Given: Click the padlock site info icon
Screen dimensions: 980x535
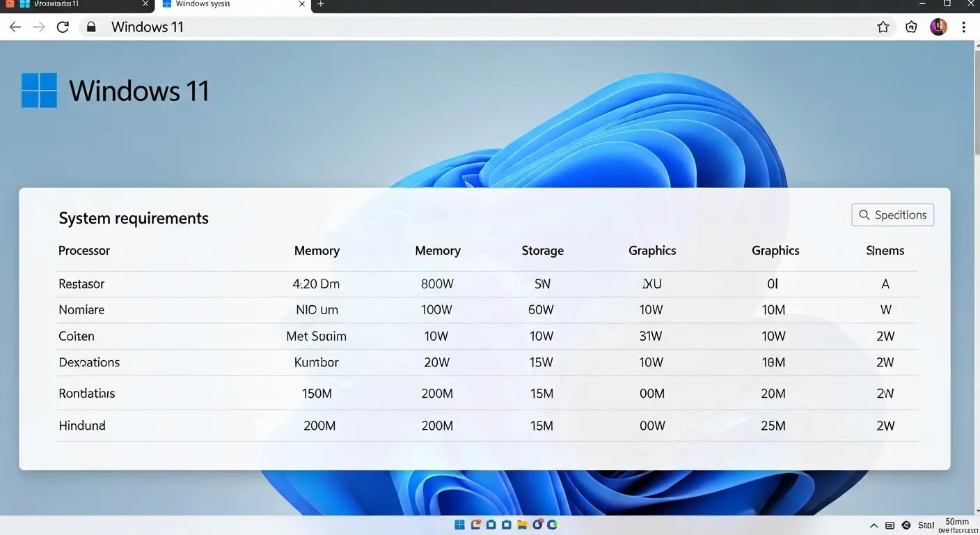Looking at the screenshot, I should point(90,27).
